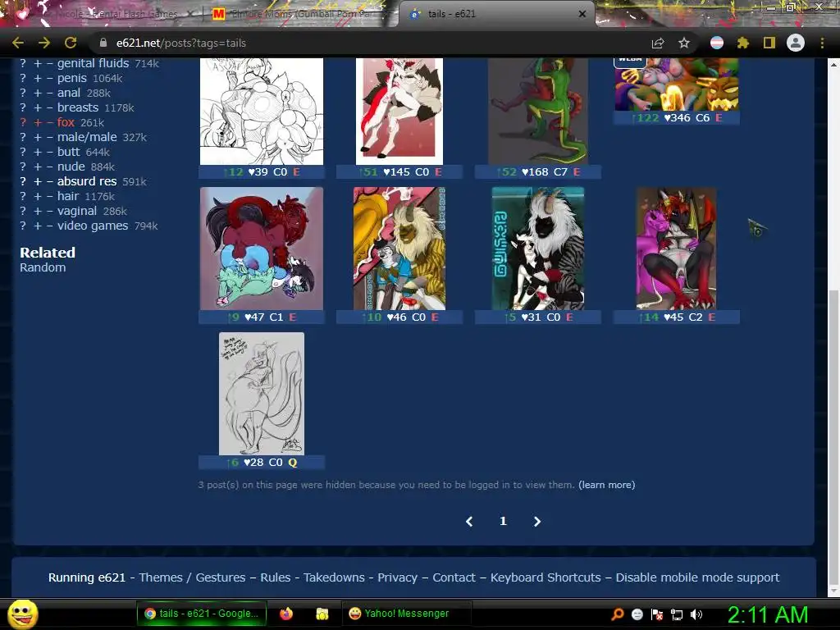Click the Random link under Related
This screenshot has height=630, width=840.
click(43, 267)
